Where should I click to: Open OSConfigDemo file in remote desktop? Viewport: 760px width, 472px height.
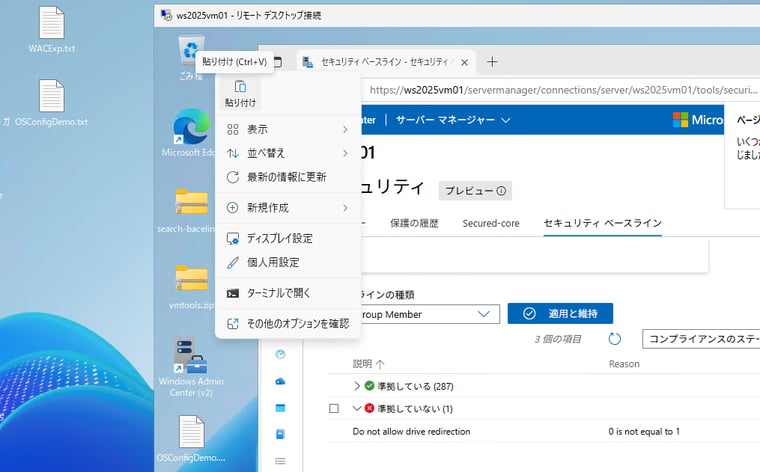191,438
